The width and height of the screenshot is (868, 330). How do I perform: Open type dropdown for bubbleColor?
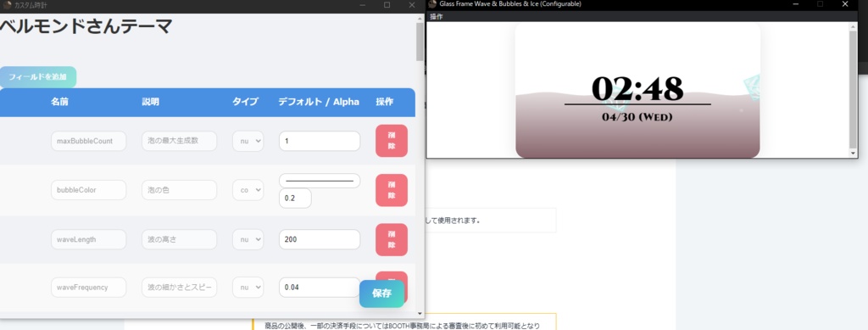point(248,190)
